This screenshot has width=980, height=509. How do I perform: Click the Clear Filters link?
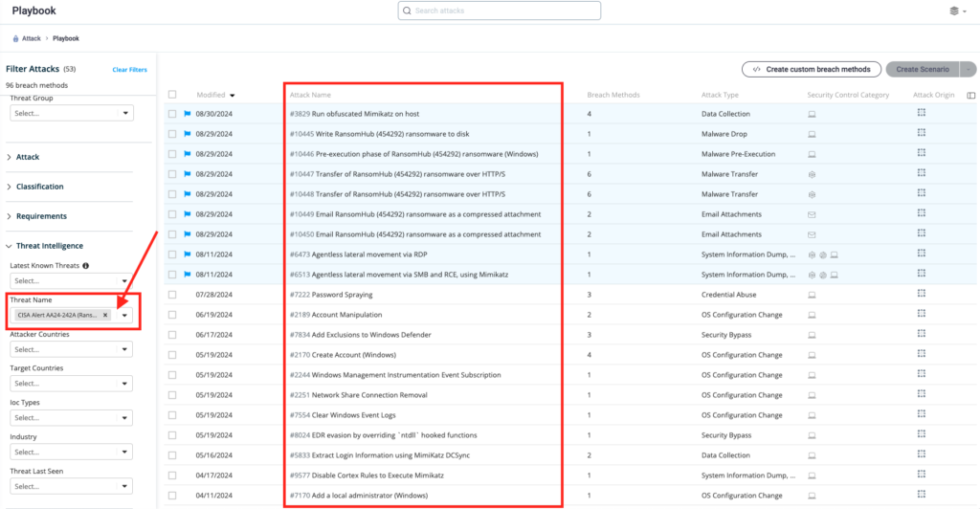[129, 70]
